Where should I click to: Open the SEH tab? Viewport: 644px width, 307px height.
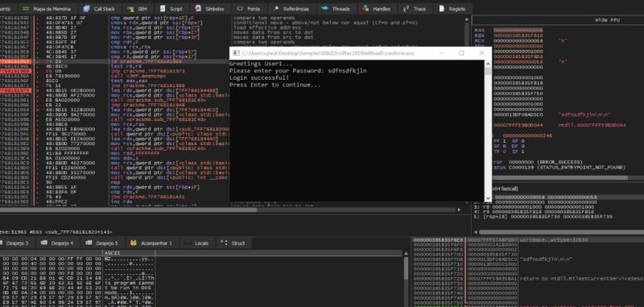138,9
